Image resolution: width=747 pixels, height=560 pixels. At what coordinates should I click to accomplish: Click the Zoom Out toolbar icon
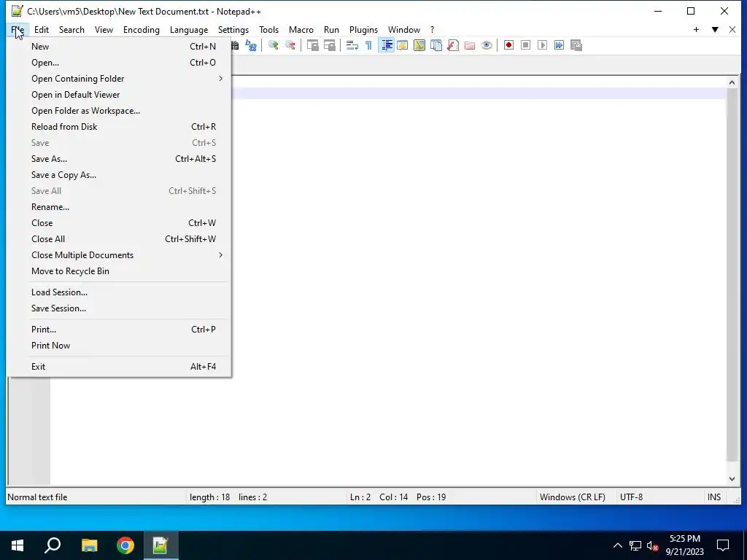point(290,45)
